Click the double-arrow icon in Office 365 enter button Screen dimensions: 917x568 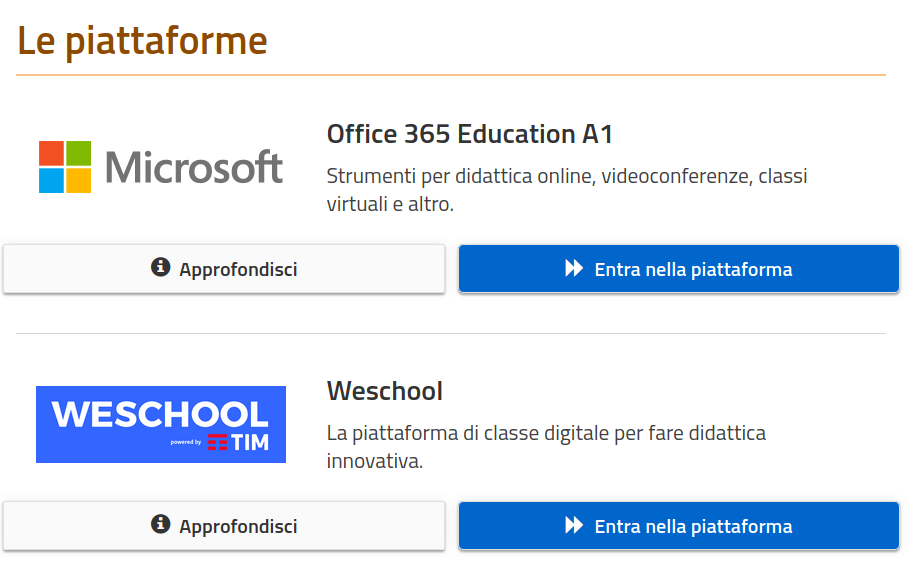(574, 268)
